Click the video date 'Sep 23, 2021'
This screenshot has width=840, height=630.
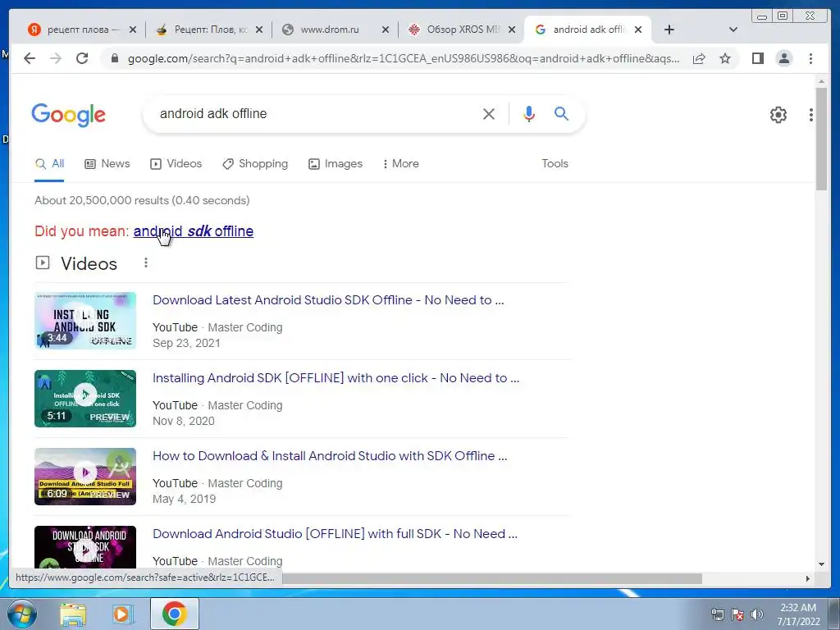(186, 344)
